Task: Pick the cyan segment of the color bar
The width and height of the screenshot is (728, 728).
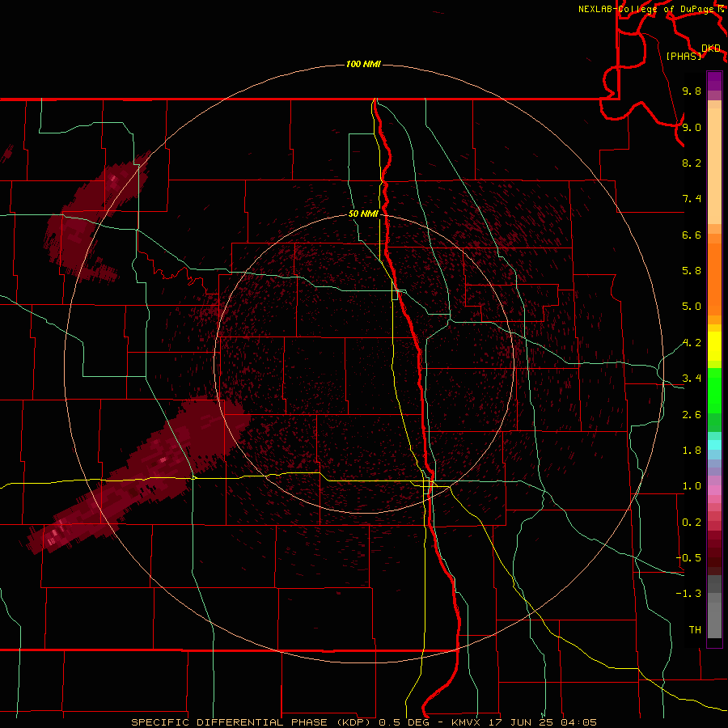Action: (x=714, y=445)
